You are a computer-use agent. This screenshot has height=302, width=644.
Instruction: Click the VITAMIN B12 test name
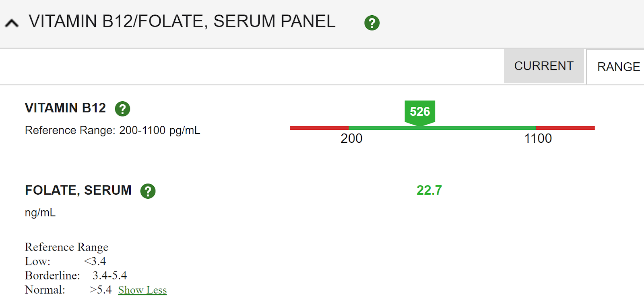point(66,108)
